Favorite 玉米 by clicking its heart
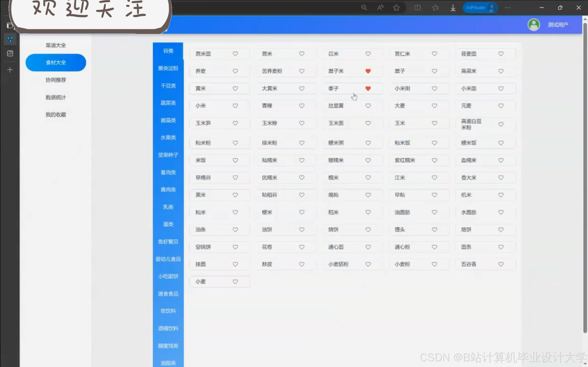This screenshot has width=588, height=367. pyautogui.click(x=434, y=123)
